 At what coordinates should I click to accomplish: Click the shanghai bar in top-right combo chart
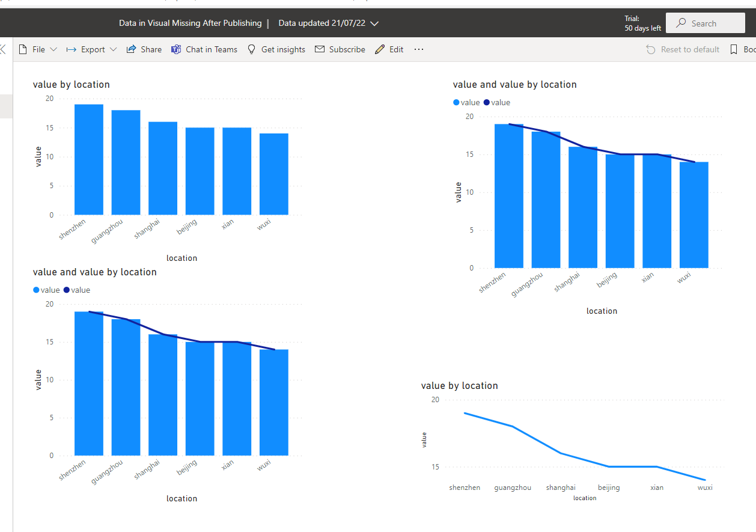coord(583,207)
